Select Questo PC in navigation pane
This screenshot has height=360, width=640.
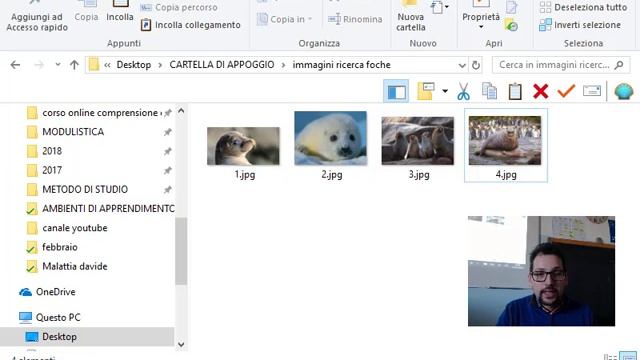click(x=58, y=317)
